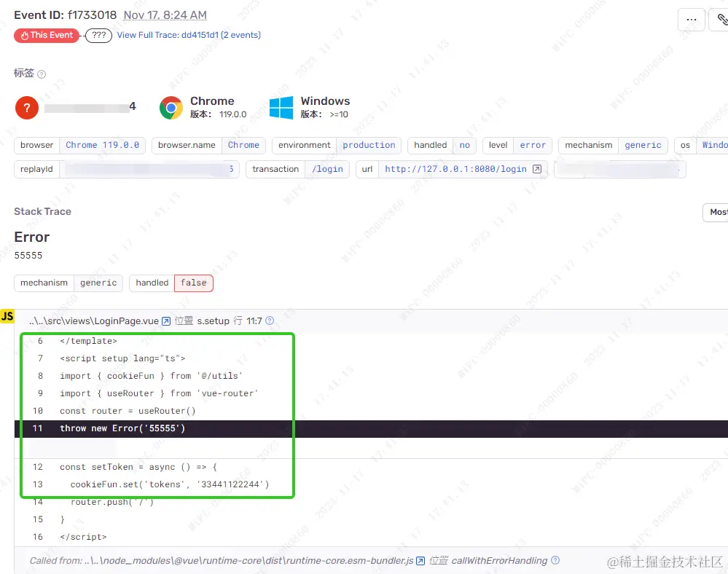Select browser tag value Chrome 119.0.0

[x=102, y=145]
